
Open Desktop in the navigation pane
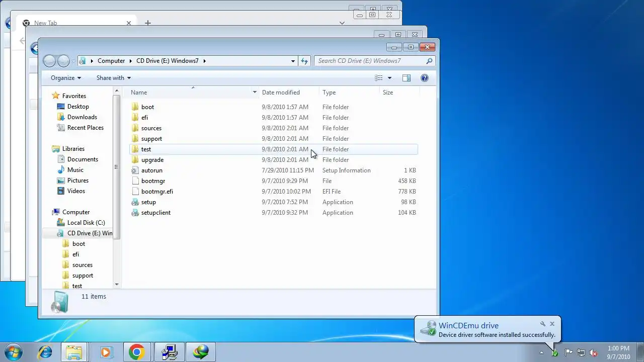pyautogui.click(x=78, y=107)
